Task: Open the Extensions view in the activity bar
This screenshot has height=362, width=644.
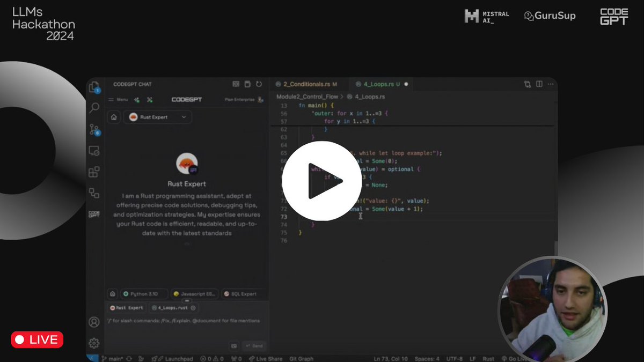Action: point(95,172)
